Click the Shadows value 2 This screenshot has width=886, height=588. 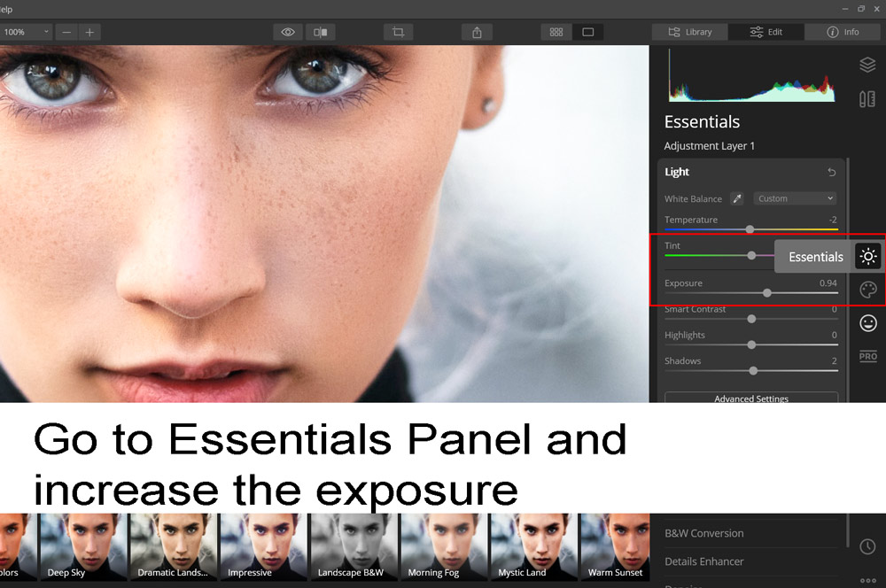click(x=834, y=360)
